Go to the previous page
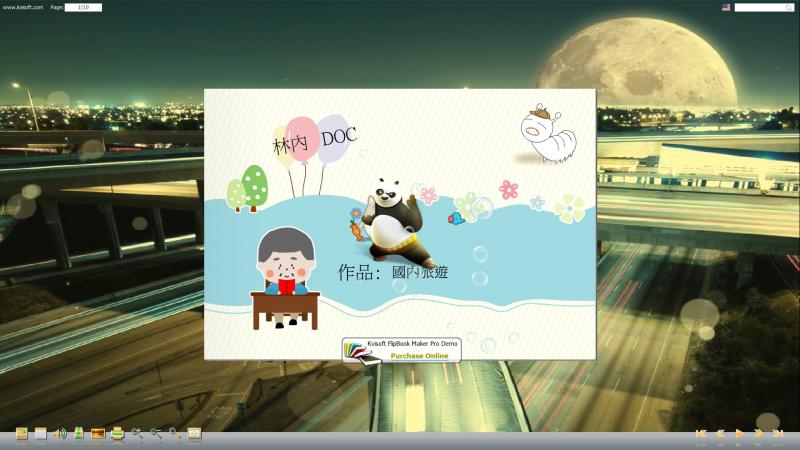This screenshot has width=800, height=450. click(x=720, y=434)
